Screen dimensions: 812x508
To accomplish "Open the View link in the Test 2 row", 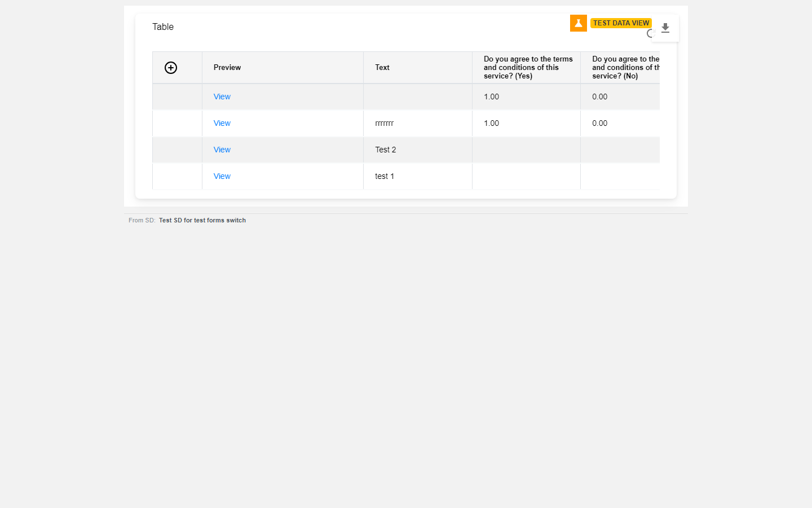I will point(222,150).
